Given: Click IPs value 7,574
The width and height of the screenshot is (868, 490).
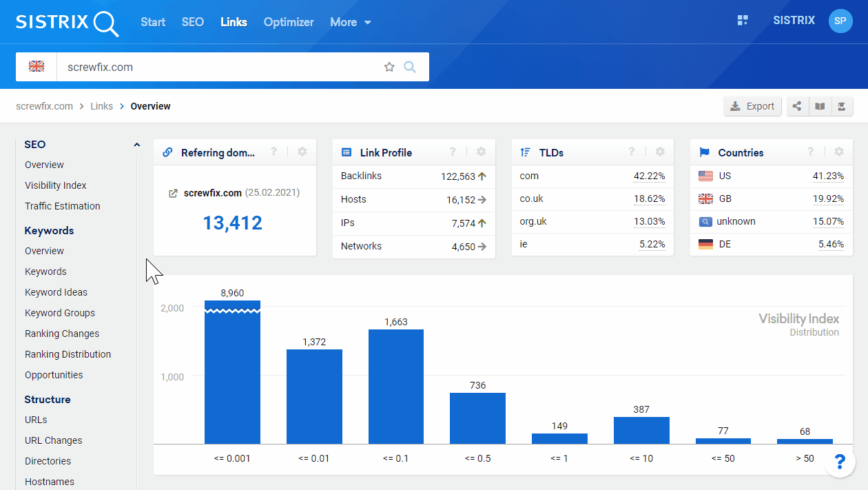Looking at the screenshot, I should (x=464, y=223).
